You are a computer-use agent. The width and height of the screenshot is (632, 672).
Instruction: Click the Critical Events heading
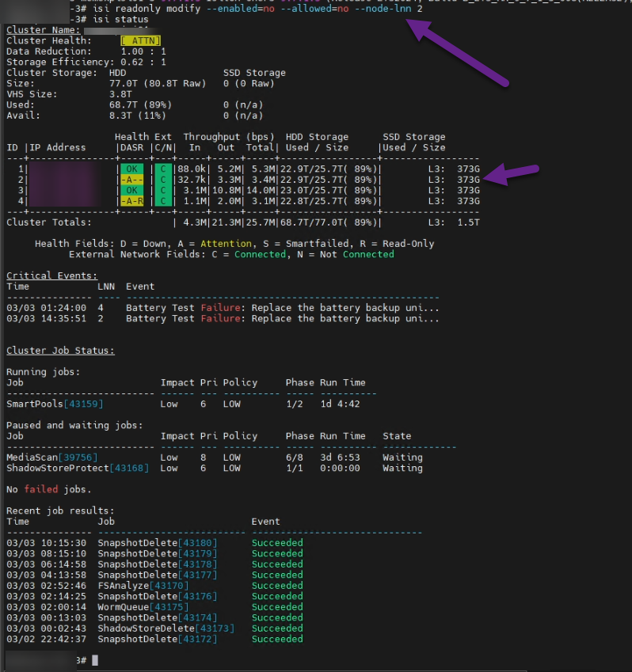tap(51, 275)
